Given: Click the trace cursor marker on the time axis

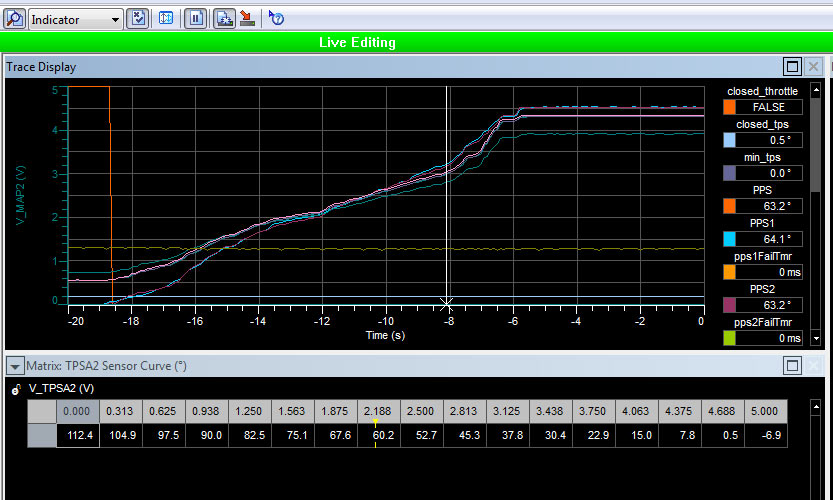Looking at the screenshot, I should 446,303.
